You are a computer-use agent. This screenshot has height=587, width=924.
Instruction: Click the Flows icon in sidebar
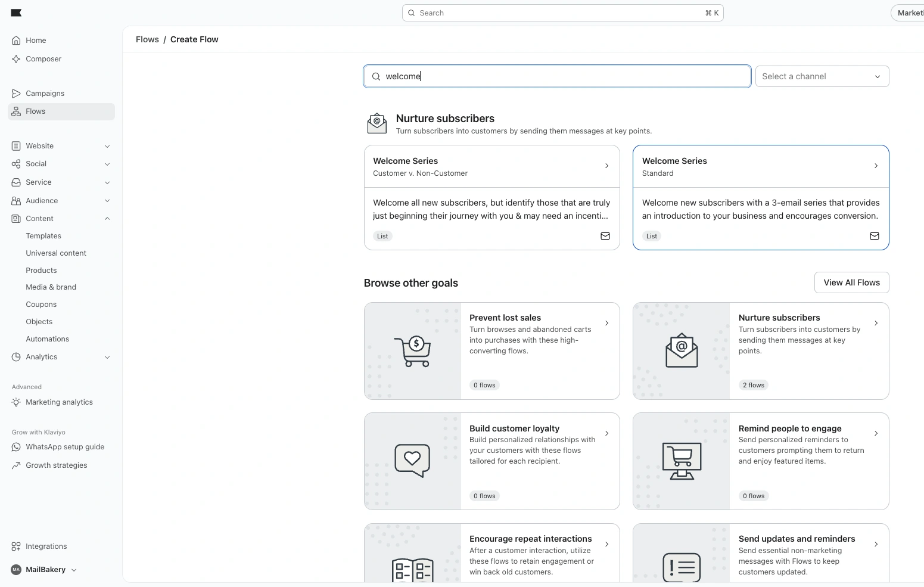coord(16,111)
